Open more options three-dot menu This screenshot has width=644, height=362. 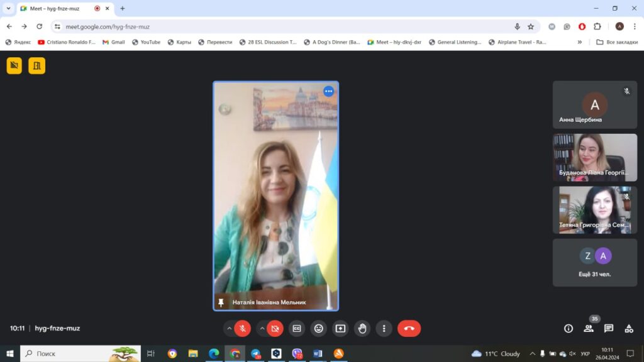[384, 328]
